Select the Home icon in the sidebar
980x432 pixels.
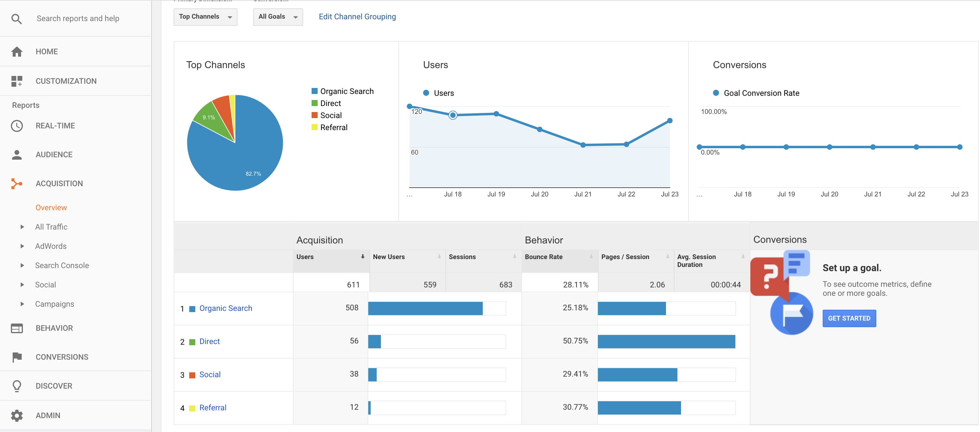[17, 51]
